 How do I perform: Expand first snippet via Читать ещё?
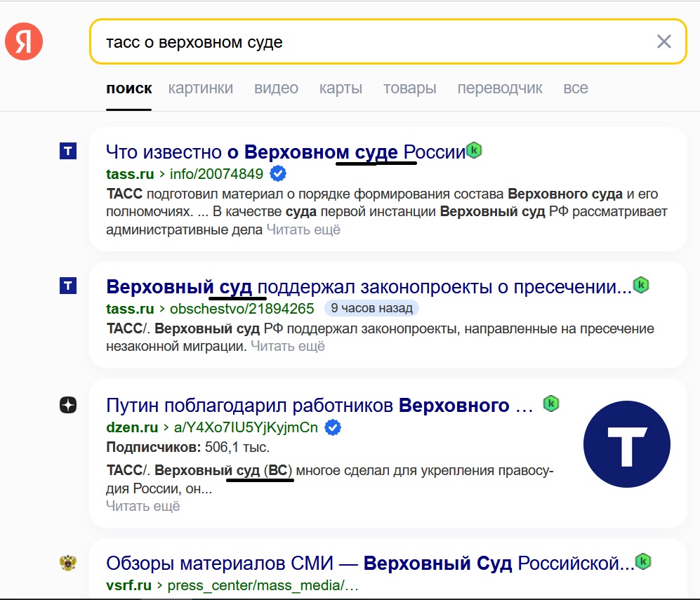tap(303, 229)
